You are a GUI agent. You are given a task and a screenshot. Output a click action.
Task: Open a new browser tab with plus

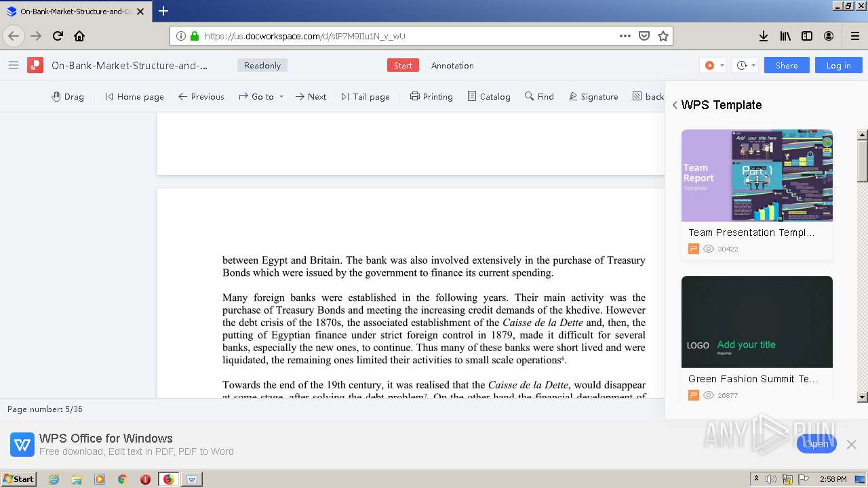pos(163,11)
